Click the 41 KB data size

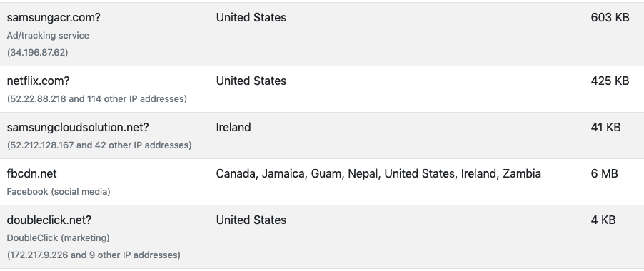[605, 128]
